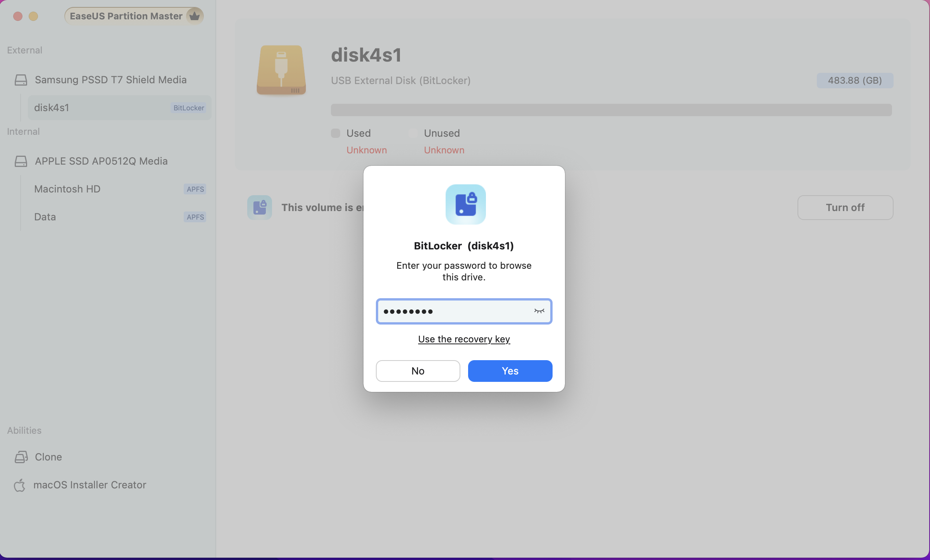Click the Clone ability icon
Screen dimensions: 930x560
(x=21, y=457)
